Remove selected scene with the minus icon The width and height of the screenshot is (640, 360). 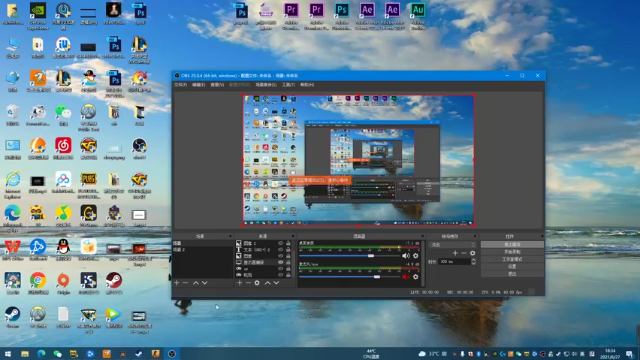point(185,283)
